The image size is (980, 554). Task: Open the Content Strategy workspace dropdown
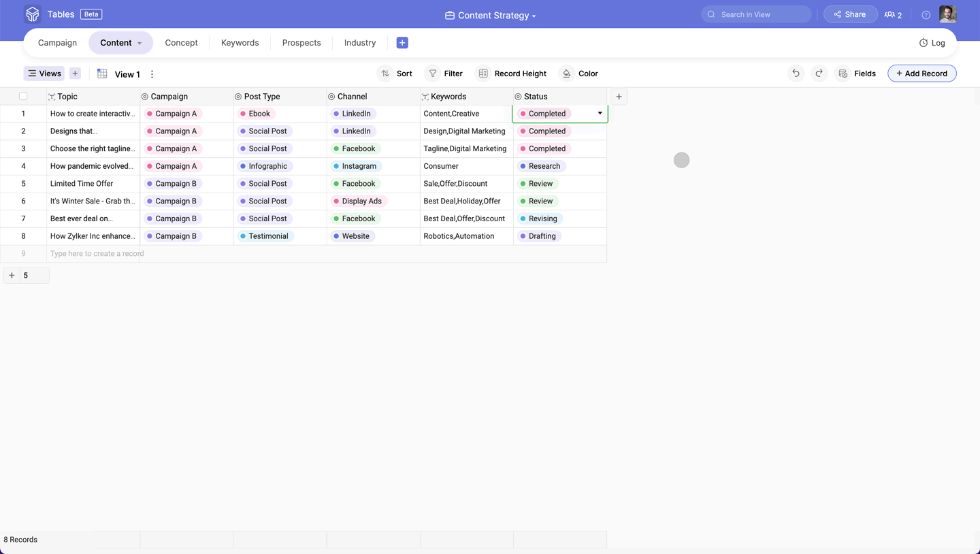tap(490, 15)
